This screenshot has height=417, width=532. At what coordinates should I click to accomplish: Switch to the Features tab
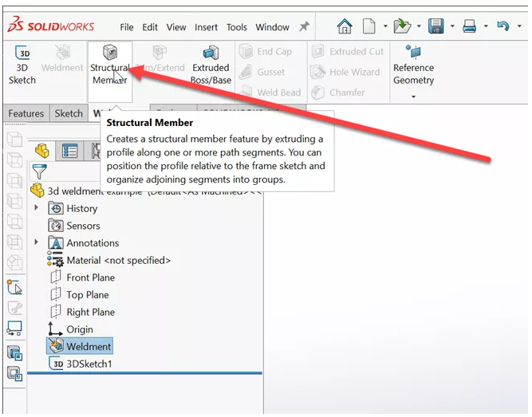(x=26, y=113)
